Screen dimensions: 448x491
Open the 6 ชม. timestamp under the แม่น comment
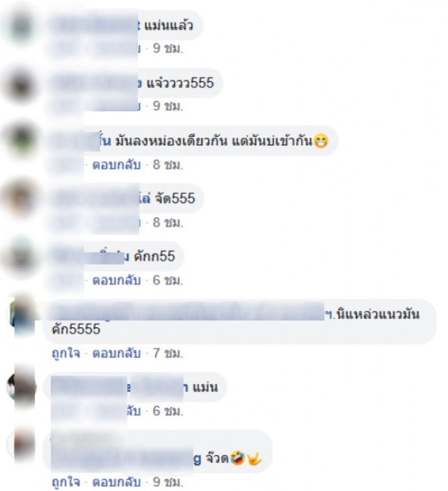point(167,411)
